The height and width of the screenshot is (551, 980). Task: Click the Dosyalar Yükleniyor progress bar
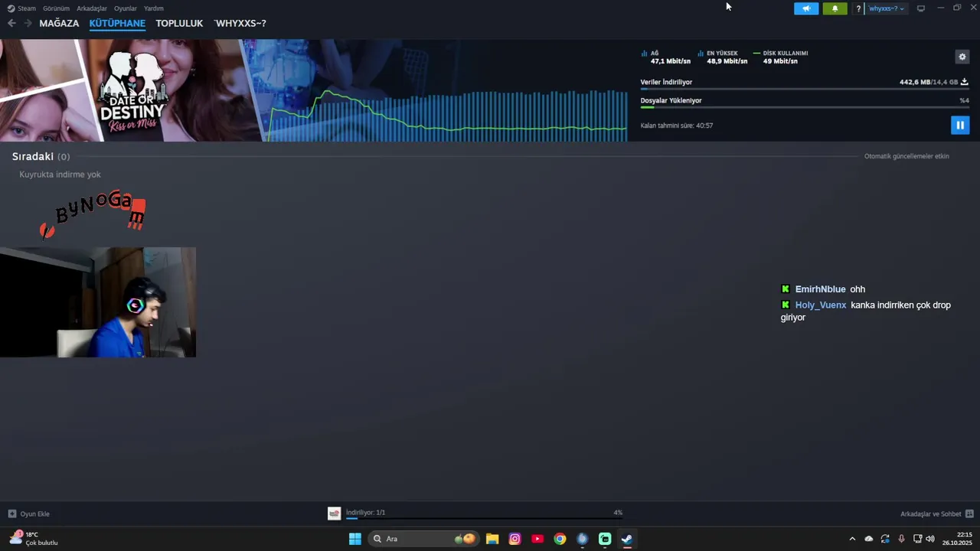coord(805,107)
